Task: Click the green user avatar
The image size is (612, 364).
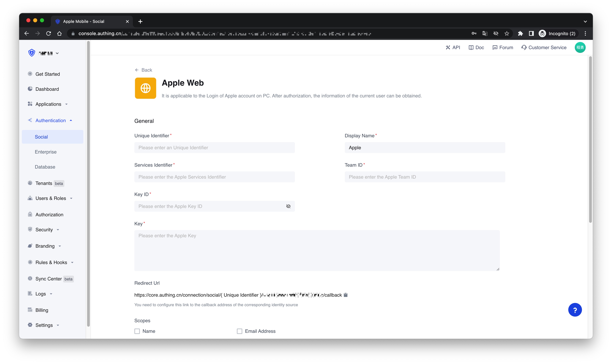Action: (580, 47)
